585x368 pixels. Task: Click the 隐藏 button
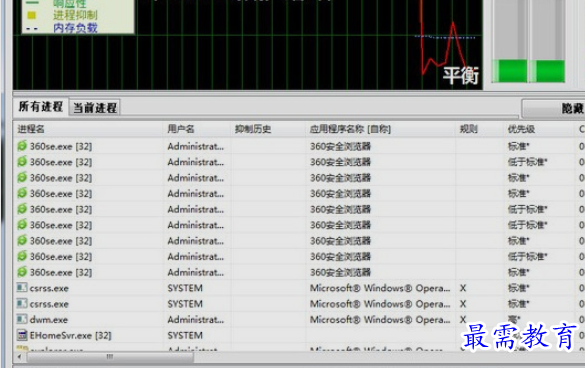click(554, 109)
